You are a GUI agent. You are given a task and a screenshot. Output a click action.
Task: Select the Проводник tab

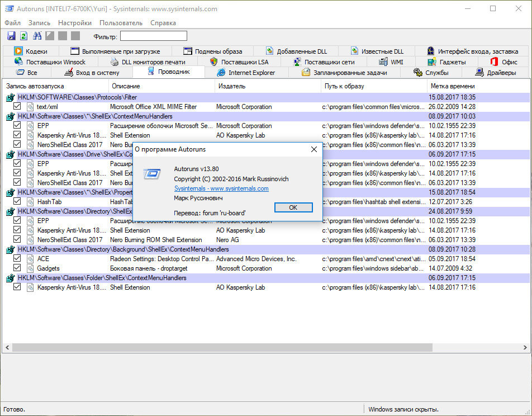[169, 72]
